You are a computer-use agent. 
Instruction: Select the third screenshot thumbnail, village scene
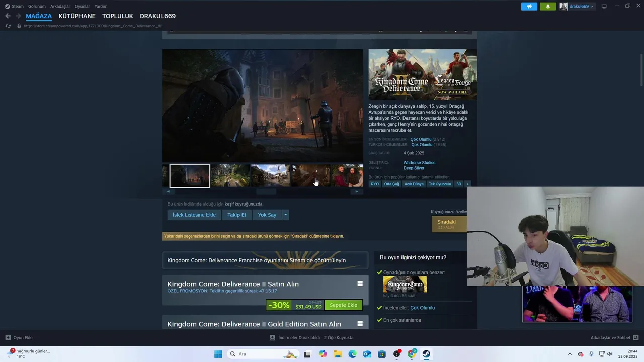pyautogui.click(x=271, y=175)
